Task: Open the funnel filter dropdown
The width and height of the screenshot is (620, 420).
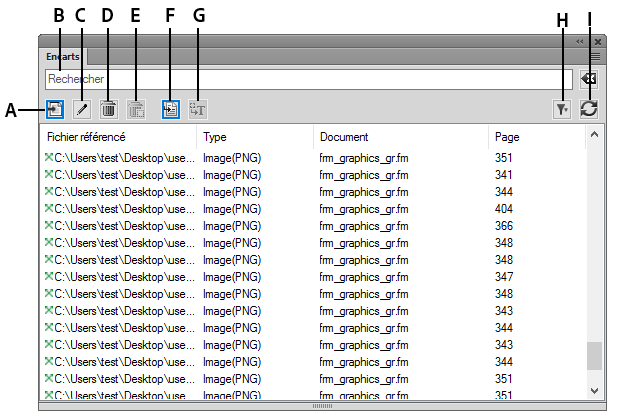Action: [563, 110]
